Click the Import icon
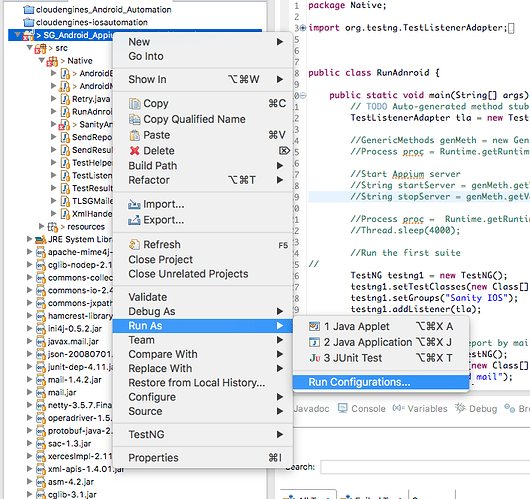The image size is (530, 499). pyautogui.click(x=134, y=204)
